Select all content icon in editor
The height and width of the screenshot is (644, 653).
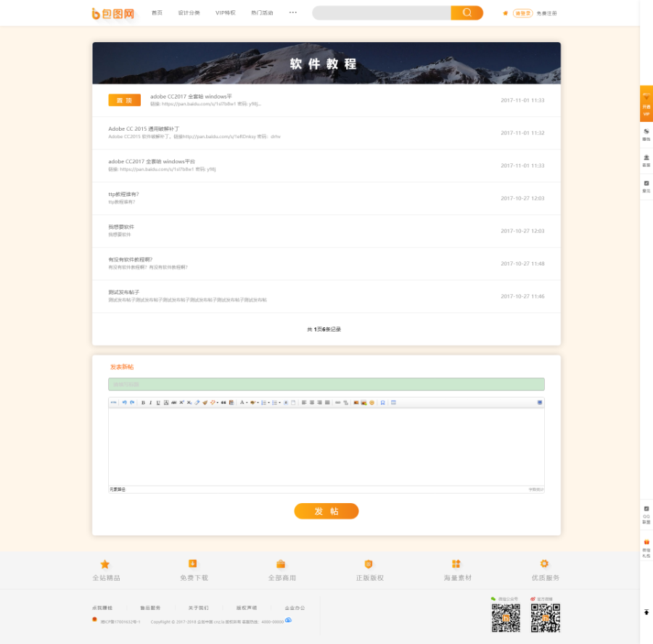(x=286, y=403)
